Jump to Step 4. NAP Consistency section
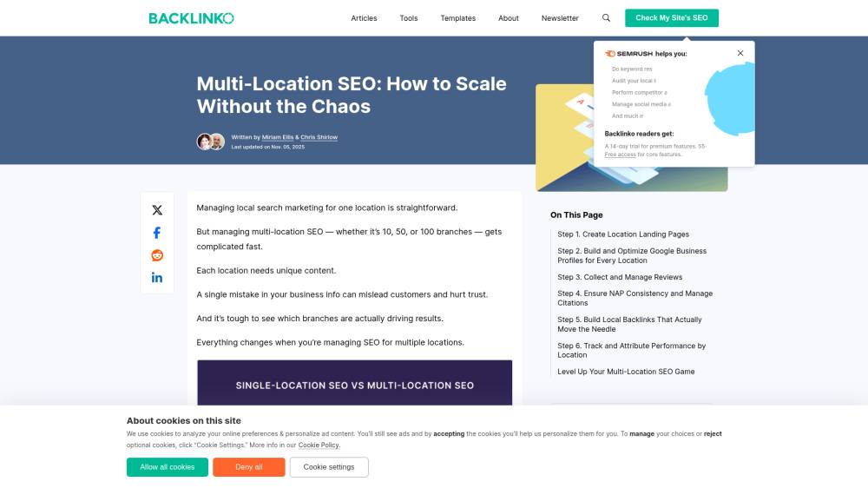This screenshot has width=868, height=488. pos(635,298)
